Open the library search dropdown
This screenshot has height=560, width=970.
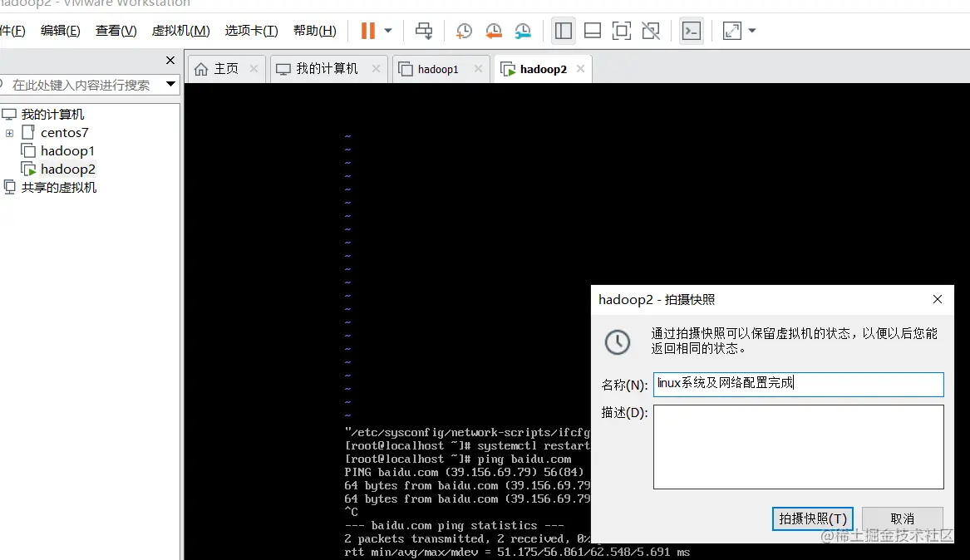point(171,84)
